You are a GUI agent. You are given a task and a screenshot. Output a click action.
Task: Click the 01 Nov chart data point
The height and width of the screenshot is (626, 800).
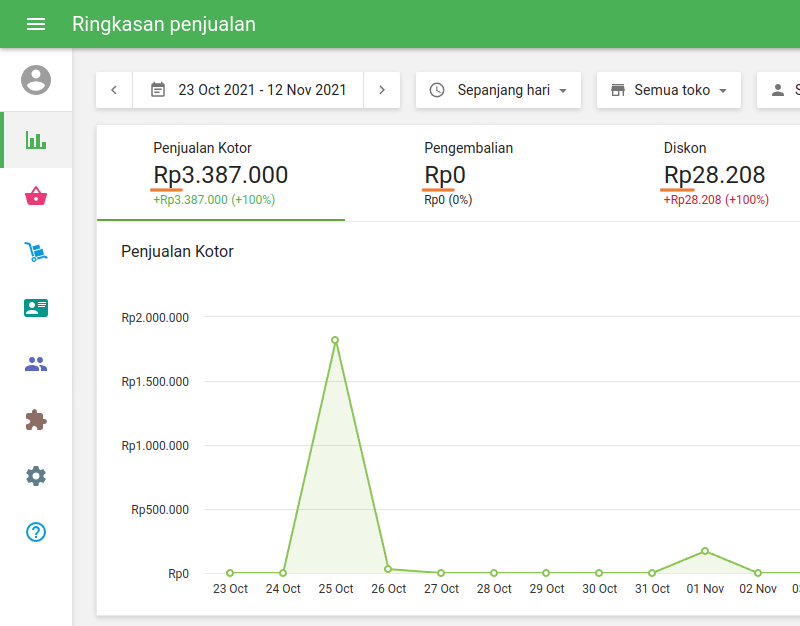tap(705, 551)
